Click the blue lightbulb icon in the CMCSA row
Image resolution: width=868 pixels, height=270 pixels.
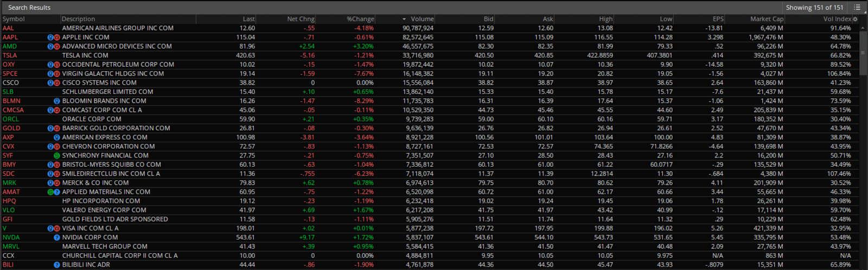(50, 110)
